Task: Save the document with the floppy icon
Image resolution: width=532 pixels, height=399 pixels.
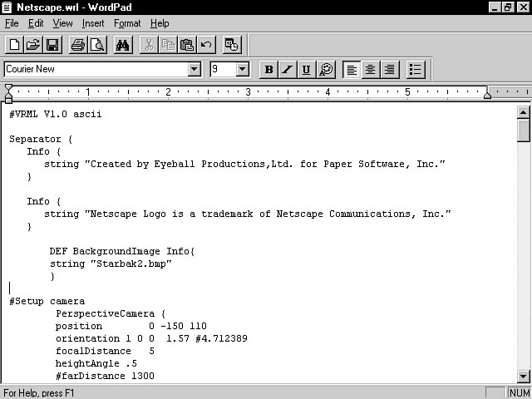Action: pyautogui.click(x=52, y=45)
